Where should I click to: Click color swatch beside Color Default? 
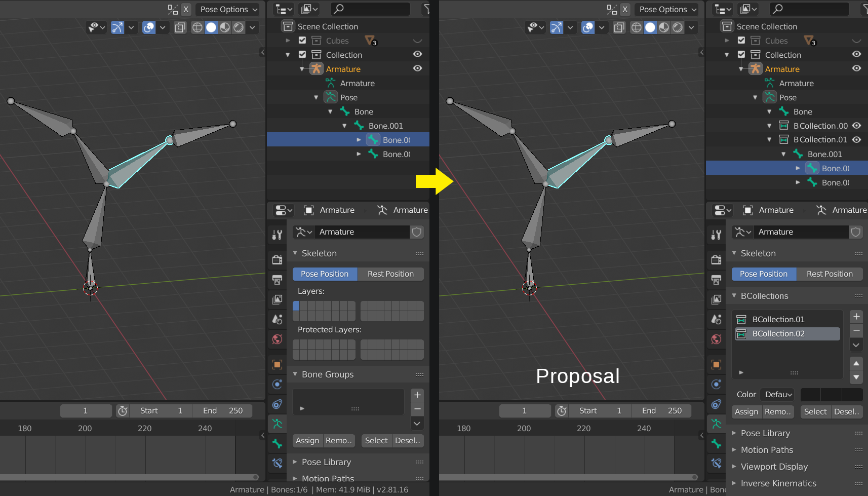(x=831, y=394)
